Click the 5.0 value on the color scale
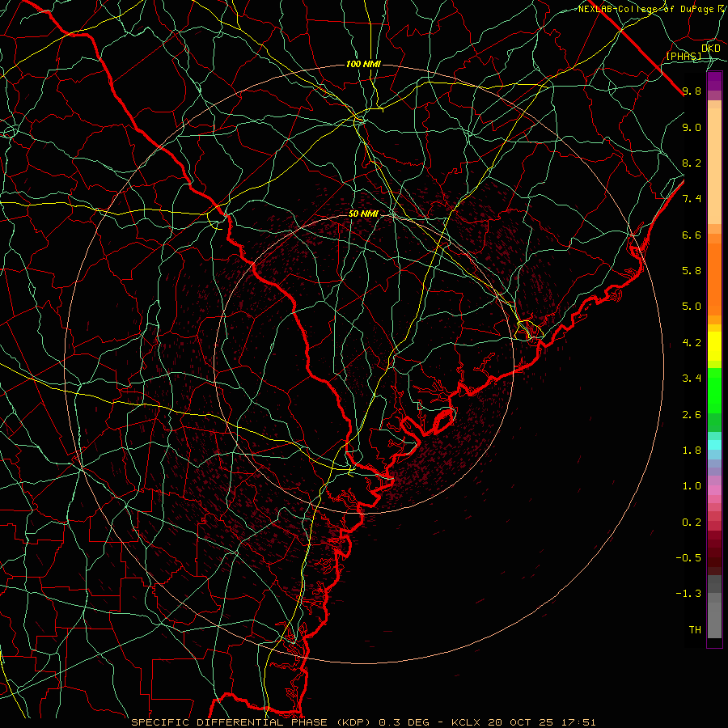Screen dimensions: 728x728 692,307
